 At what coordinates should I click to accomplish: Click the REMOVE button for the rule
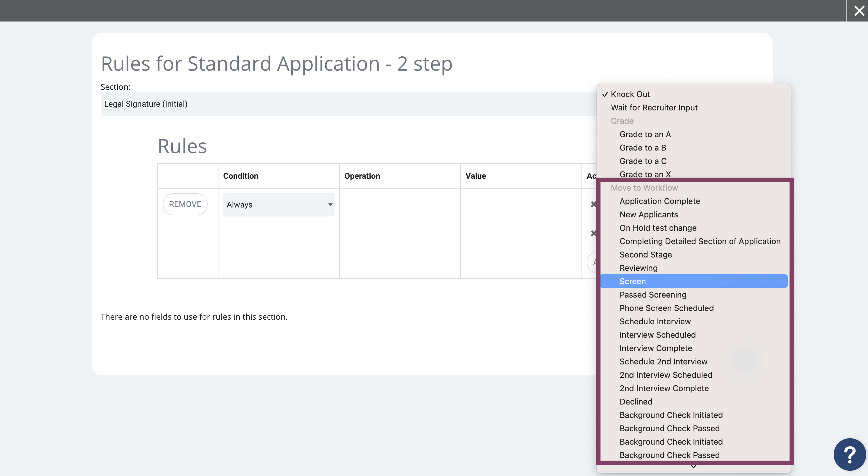point(185,204)
